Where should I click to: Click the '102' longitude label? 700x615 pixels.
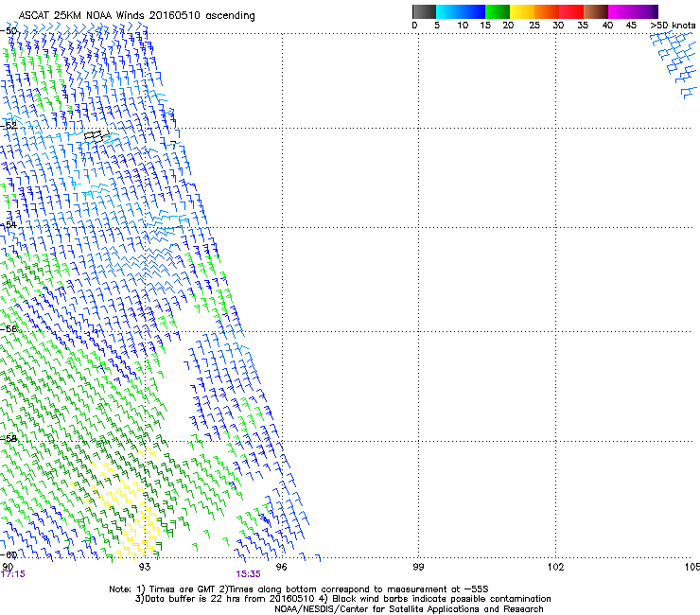(x=556, y=567)
